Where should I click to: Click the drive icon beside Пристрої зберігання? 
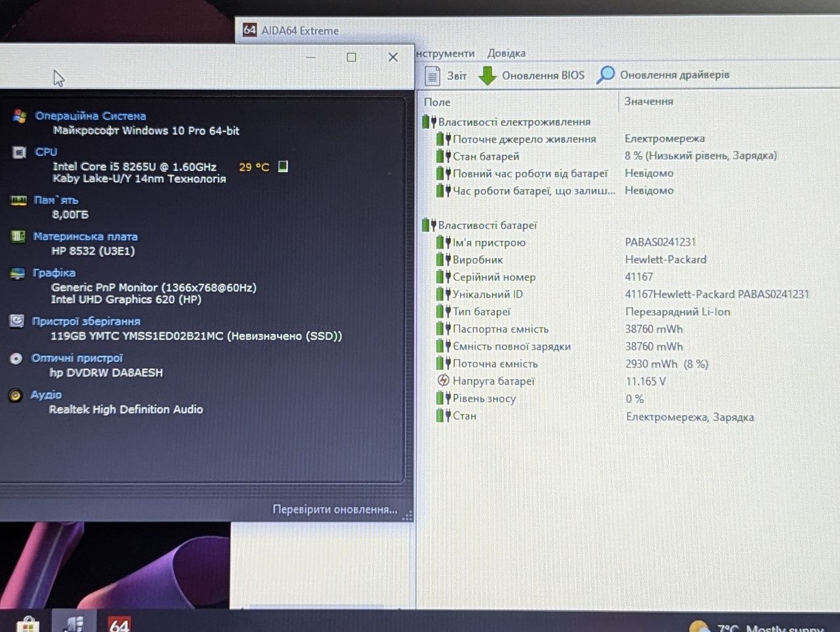(x=17, y=321)
